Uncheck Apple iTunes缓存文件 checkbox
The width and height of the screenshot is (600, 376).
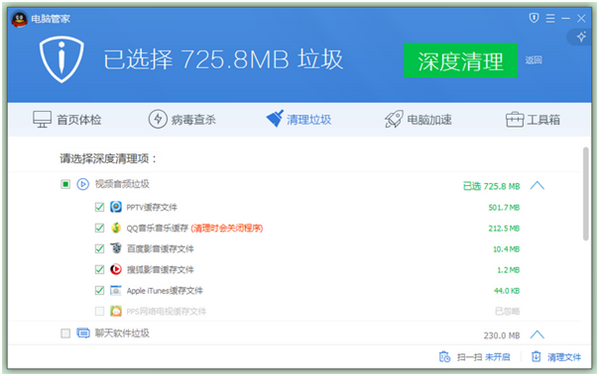99,290
